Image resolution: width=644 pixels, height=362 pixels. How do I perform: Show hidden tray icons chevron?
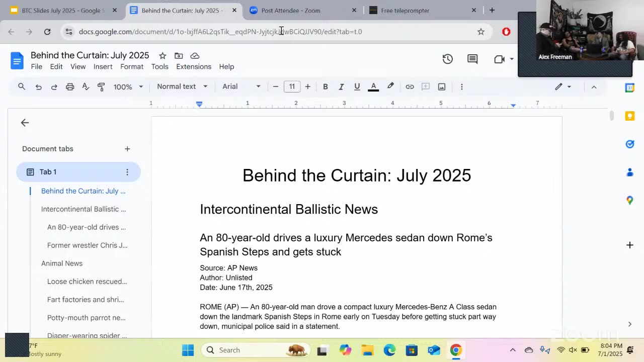click(513, 350)
